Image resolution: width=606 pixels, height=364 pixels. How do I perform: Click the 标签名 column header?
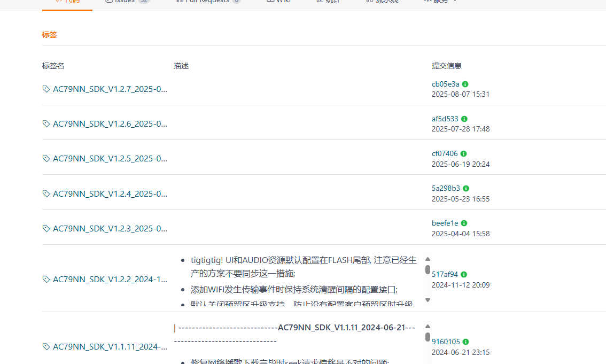(53, 66)
